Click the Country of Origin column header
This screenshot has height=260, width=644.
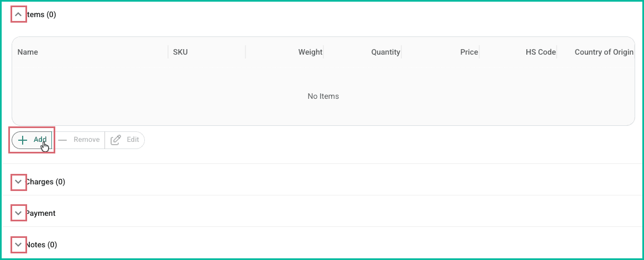[x=604, y=52]
